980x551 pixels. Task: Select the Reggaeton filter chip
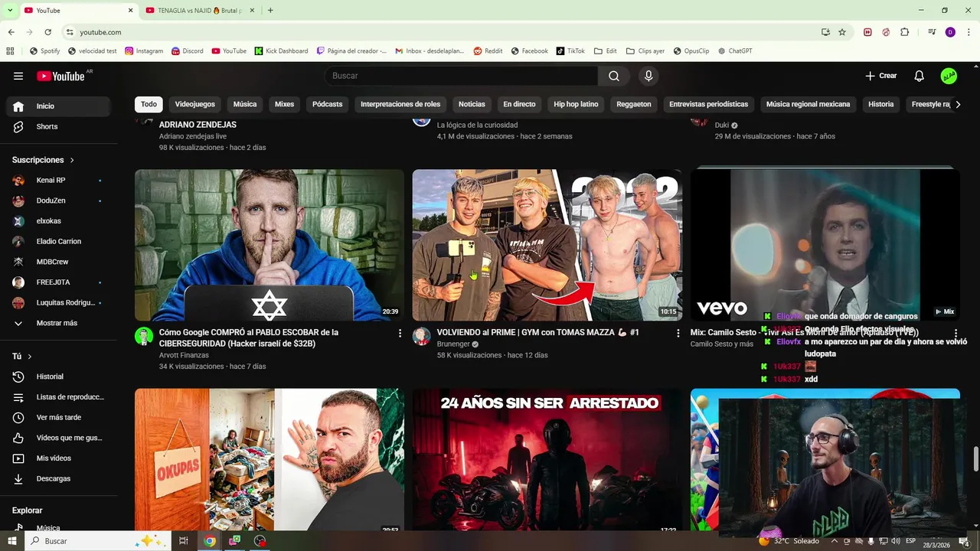[634, 104]
